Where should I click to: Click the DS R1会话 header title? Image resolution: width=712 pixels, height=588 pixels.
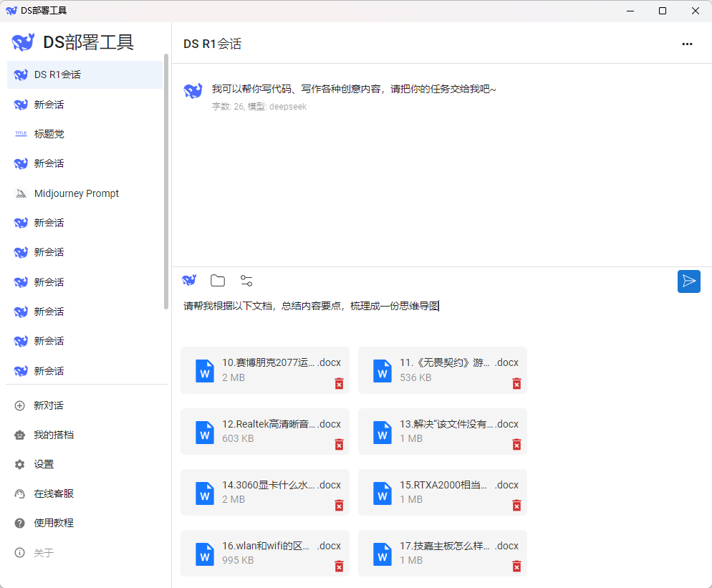coord(213,44)
